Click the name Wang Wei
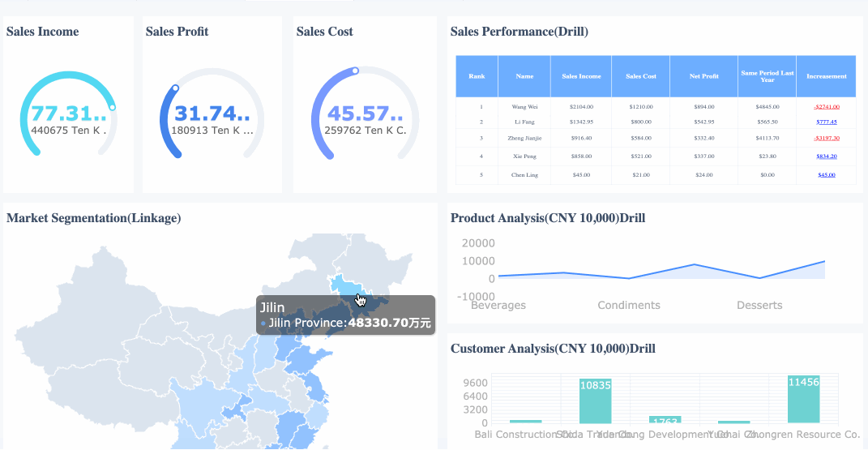Image resolution: width=868 pixels, height=450 pixels. point(524,107)
